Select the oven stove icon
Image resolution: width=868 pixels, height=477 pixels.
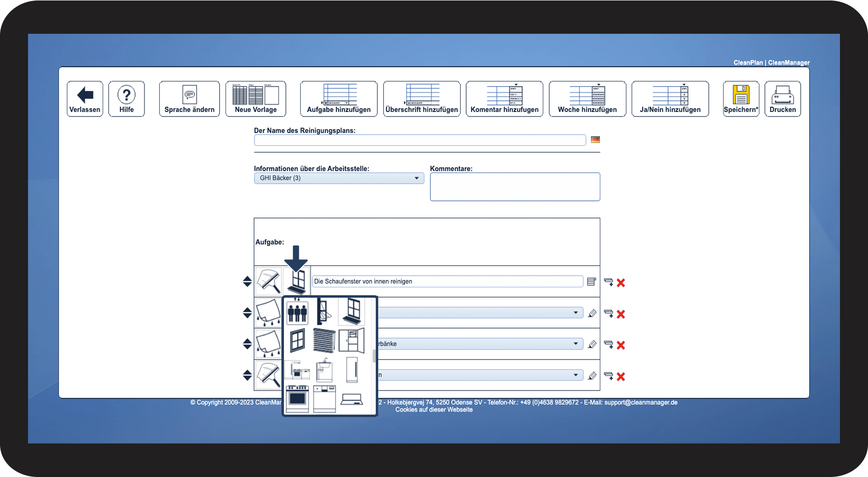(297, 398)
